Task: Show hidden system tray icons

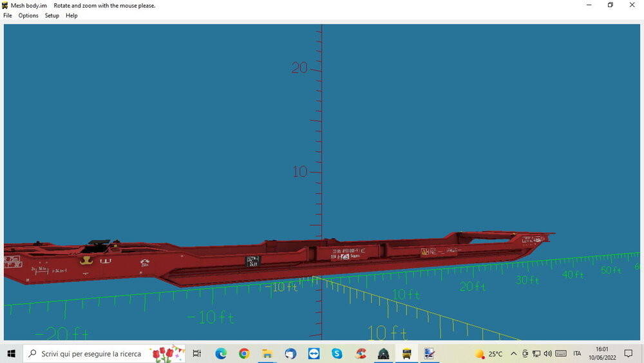Action: tap(513, 353)
